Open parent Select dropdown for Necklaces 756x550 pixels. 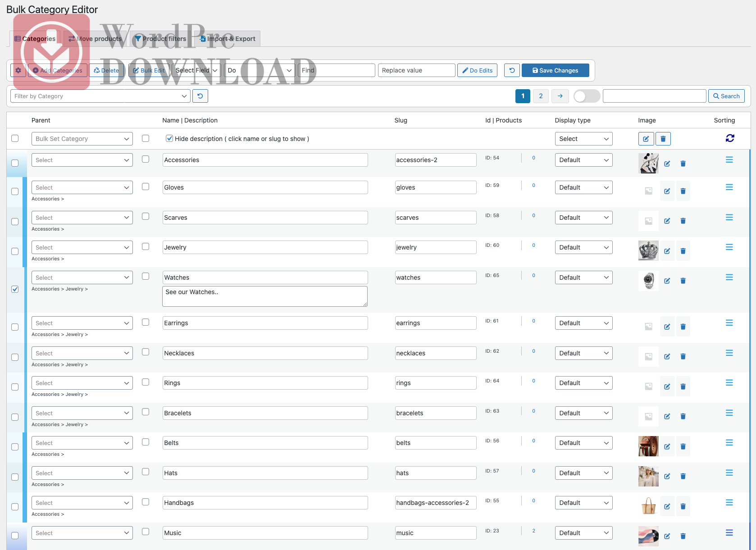point(82,353)
